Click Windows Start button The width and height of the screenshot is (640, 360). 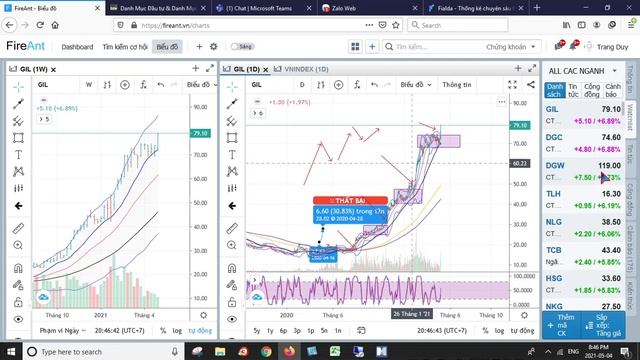[x=11, y=351]
